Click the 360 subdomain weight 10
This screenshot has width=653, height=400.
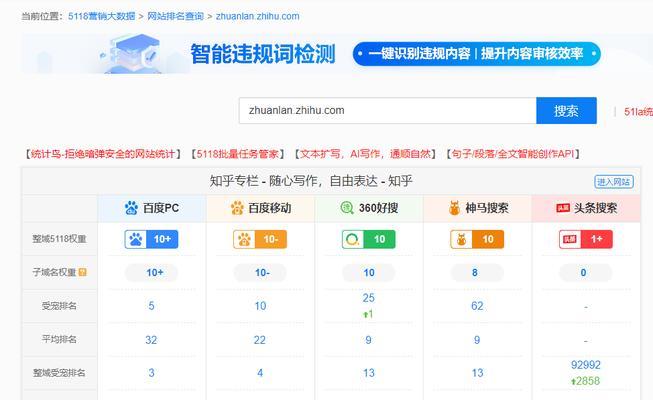tap(369, 273)
